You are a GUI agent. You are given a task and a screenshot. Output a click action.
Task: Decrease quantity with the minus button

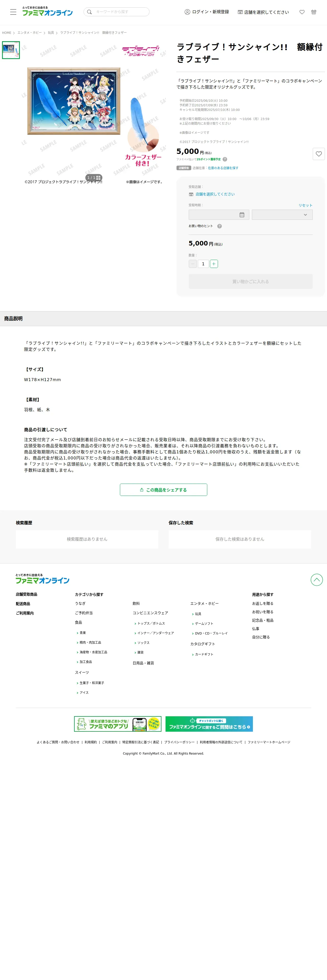(193, 264)
